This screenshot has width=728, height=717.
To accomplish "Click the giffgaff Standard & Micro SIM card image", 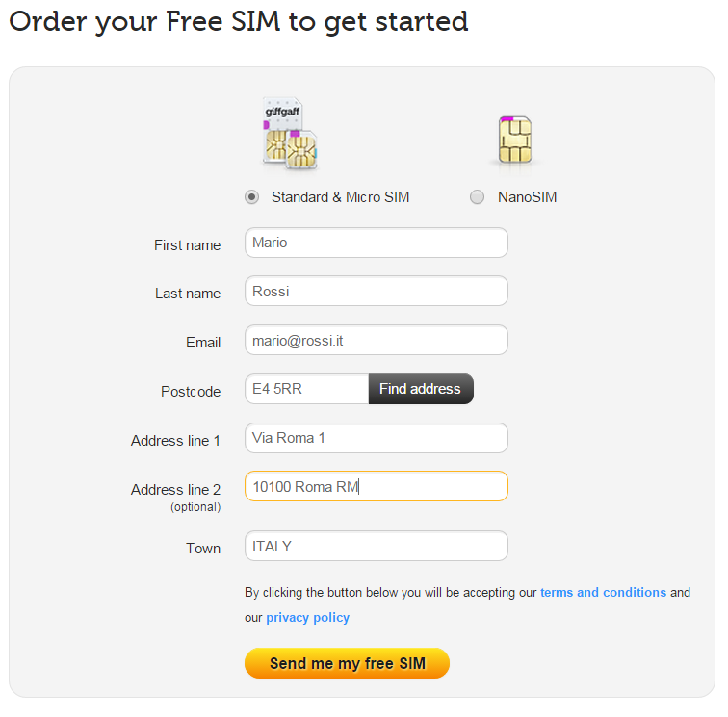I will (290, 134).
